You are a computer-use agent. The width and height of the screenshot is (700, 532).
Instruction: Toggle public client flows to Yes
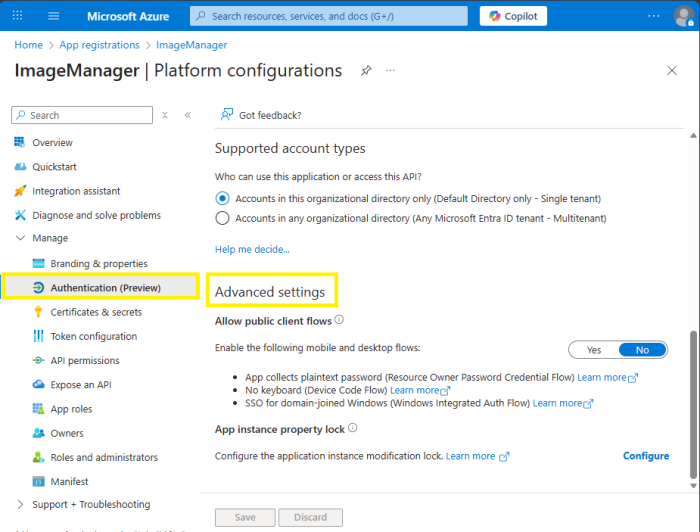click(x=594, y=350)
